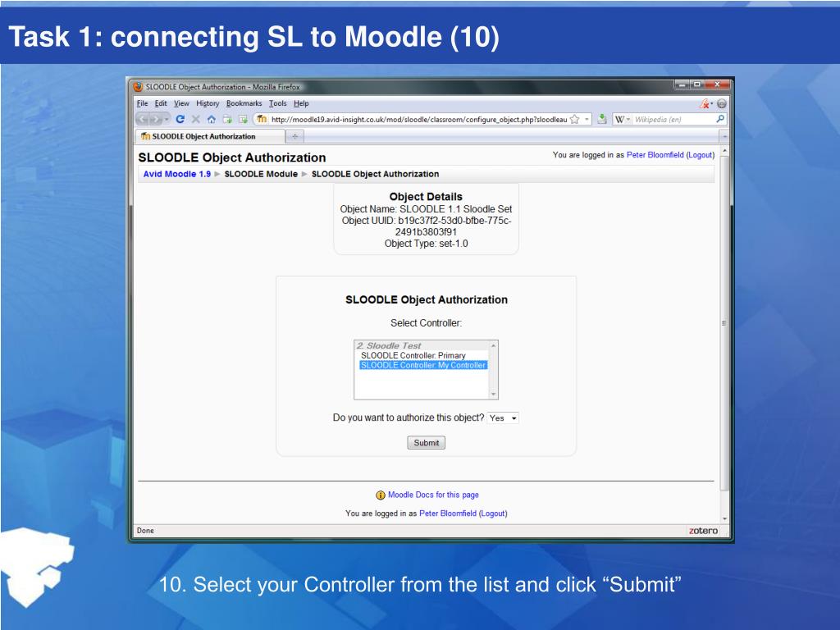Click the page vertical scrollbar thumb
Image resolution: width=840 pixels, height=630 pixels.
pyautogui.click(x=724, y=323)
